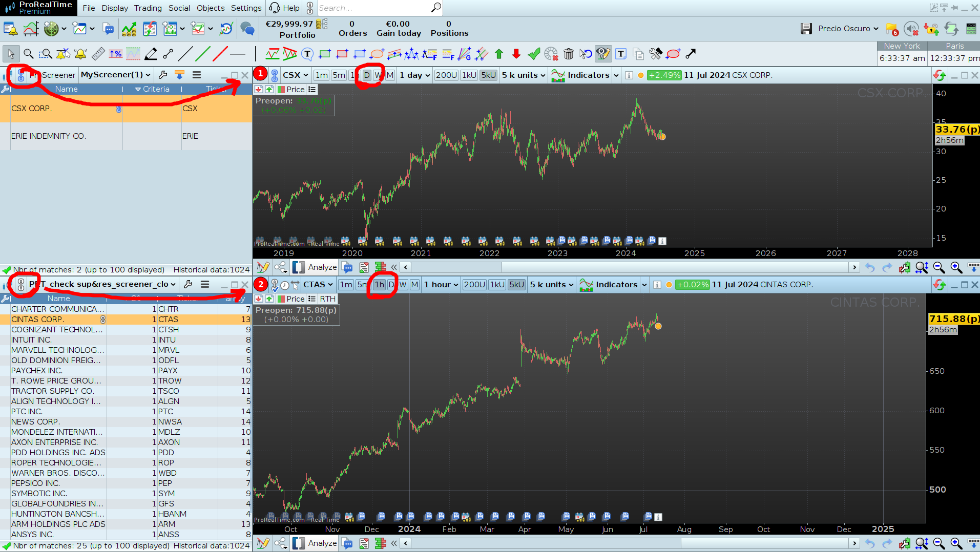The image size is (980, 552).
Task: Toggle 1m timeframe on CSX chart
Action: click(x=322, y=75)
